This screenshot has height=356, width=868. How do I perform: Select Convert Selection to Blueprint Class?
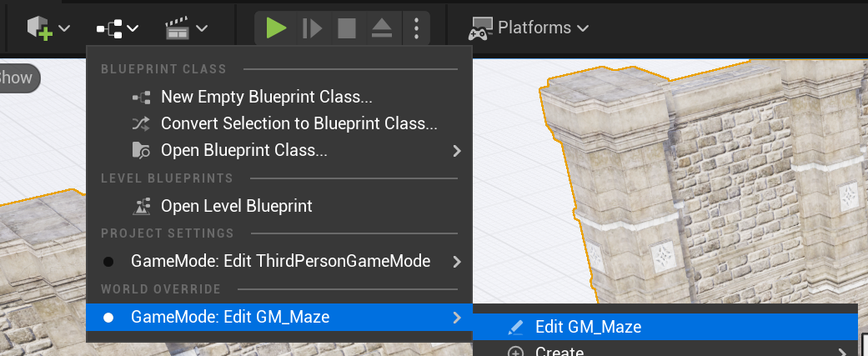(x=279, y=123)
